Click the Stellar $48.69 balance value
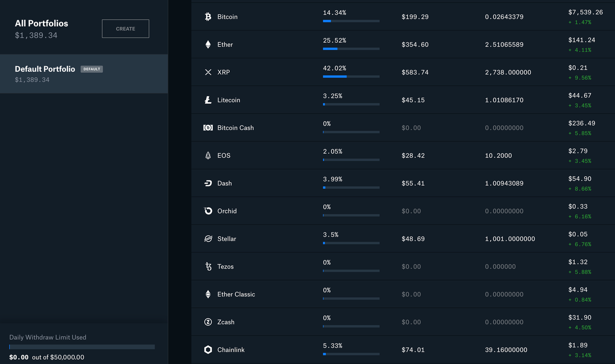Viewport: 615px width, 364px height. coord(413,239)
